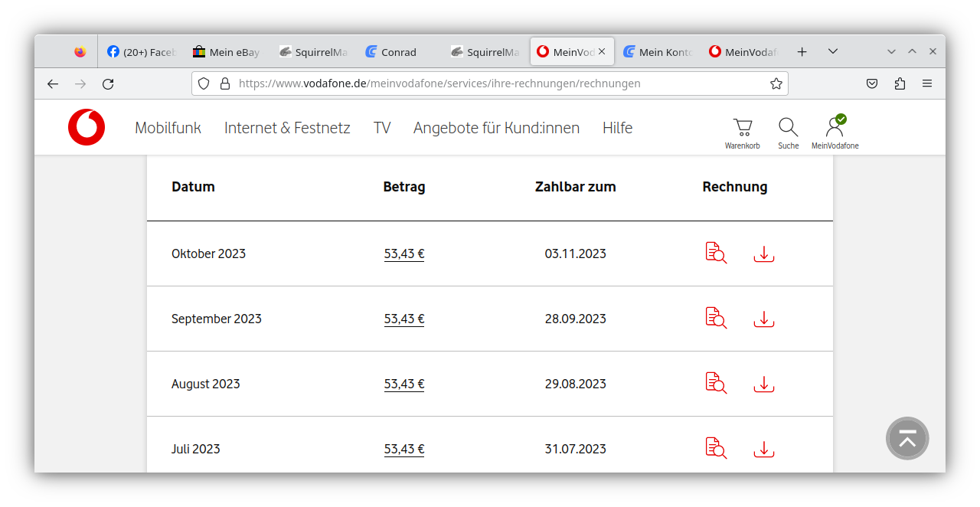Click the URL address bar

[x=490, y=83]
